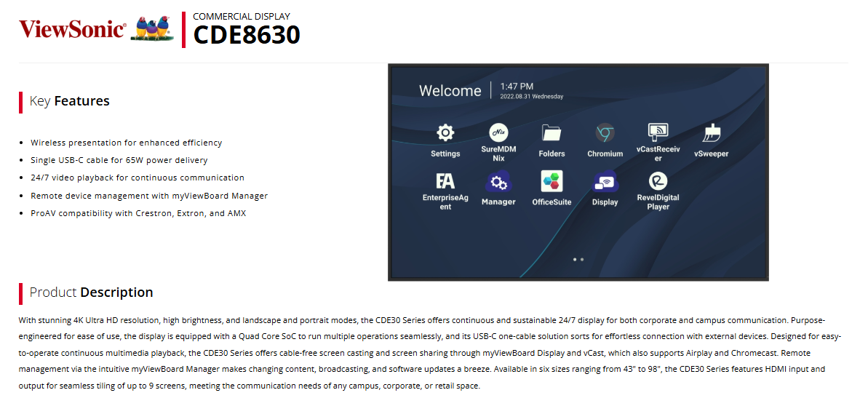The height and width of the screenshot is (406, 868).
Task: Click the 1:47 PM clock display
Action: click(517, 87)
